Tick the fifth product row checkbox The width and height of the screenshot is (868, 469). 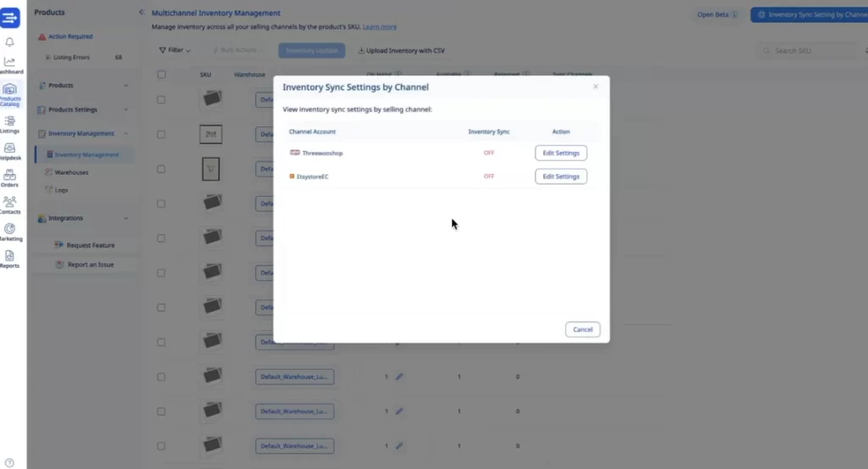point(161,238)
